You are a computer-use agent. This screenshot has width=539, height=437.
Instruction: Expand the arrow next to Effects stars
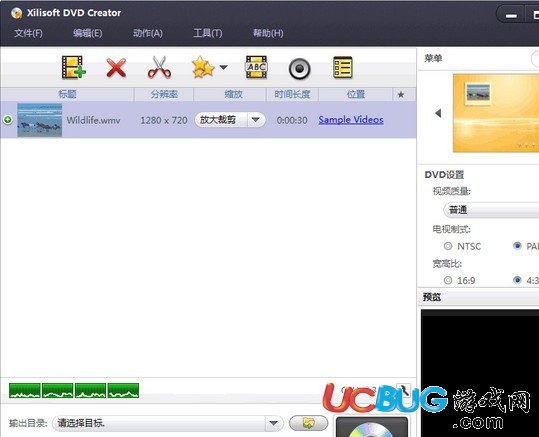(223, 67)
